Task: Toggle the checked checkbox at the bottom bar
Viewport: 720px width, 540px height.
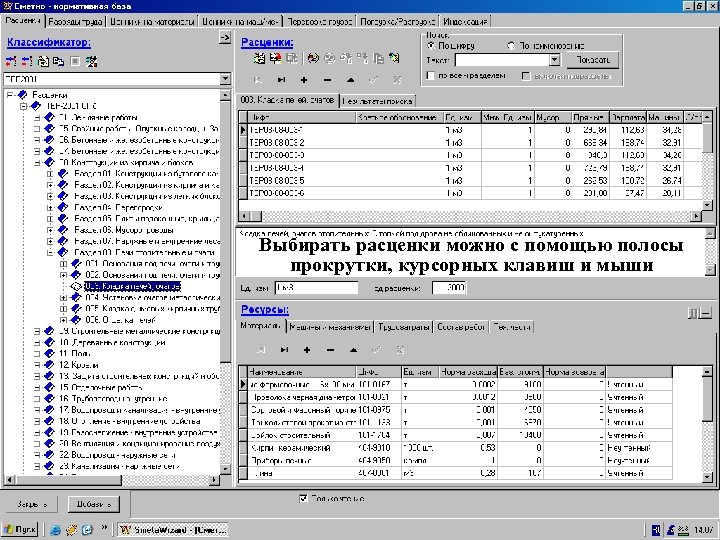Action: pyautogui.click(x=303, y=498)
